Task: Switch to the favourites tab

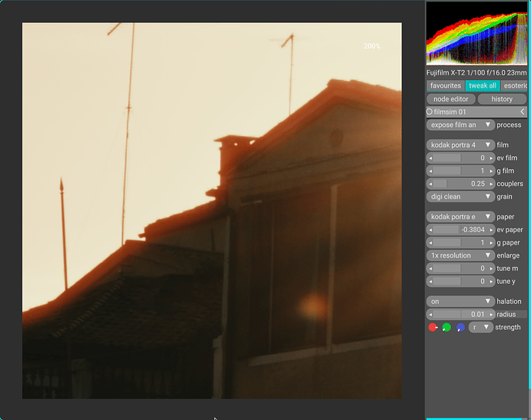Action: pyautogui.click(x=446, y=85)
